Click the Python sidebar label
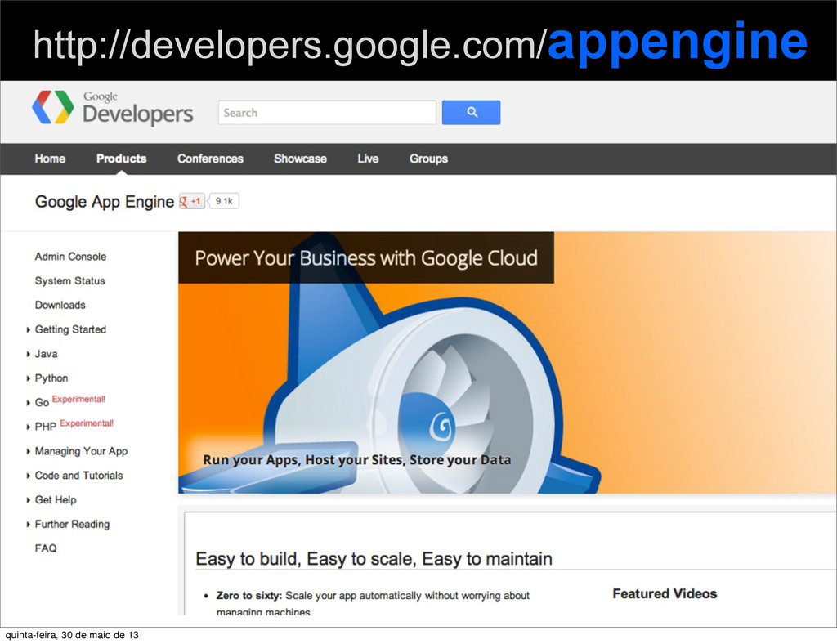 coord(51,378)
